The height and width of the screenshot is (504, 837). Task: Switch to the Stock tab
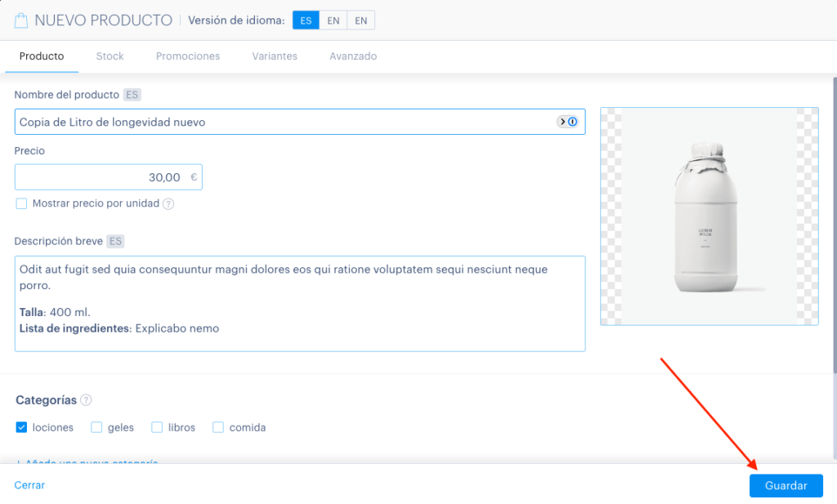point(110,56)
